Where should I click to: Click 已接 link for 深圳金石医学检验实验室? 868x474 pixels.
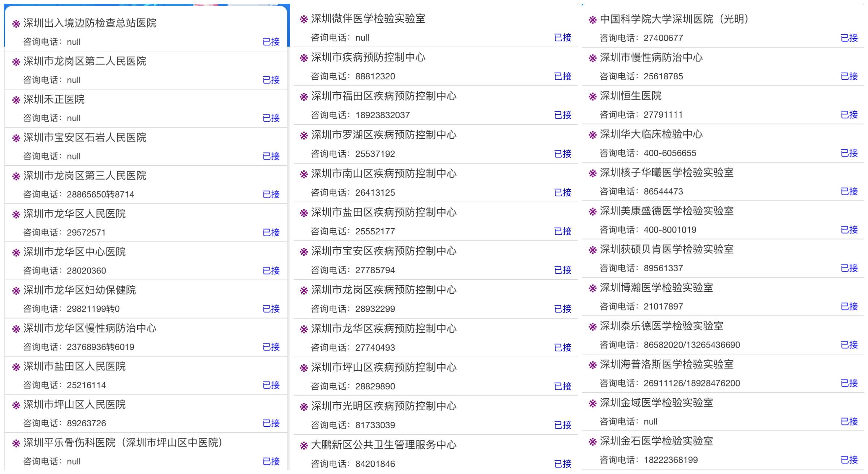849,460
